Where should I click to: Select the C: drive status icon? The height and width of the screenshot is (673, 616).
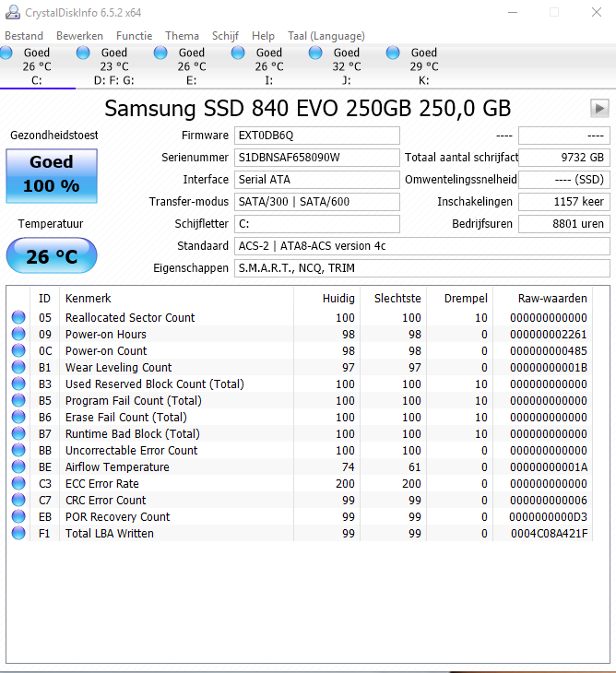[6, 53]
